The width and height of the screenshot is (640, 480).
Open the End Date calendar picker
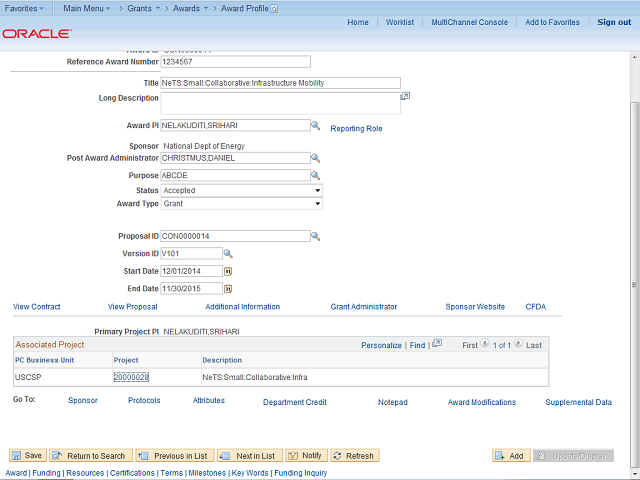[228, 288]
